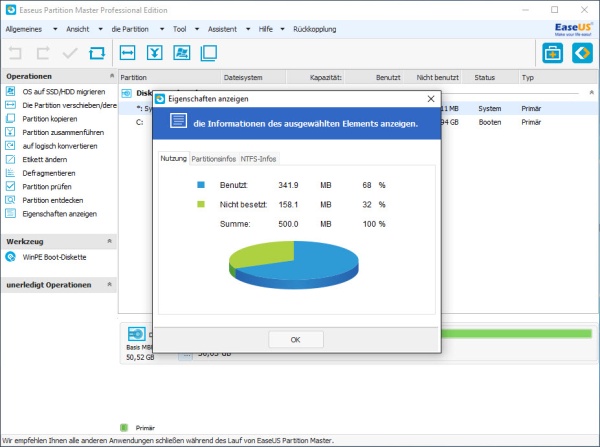Click the Defragmentieren link
The image size is (600, 447).
pyautogui.click(x=49, y=173)
